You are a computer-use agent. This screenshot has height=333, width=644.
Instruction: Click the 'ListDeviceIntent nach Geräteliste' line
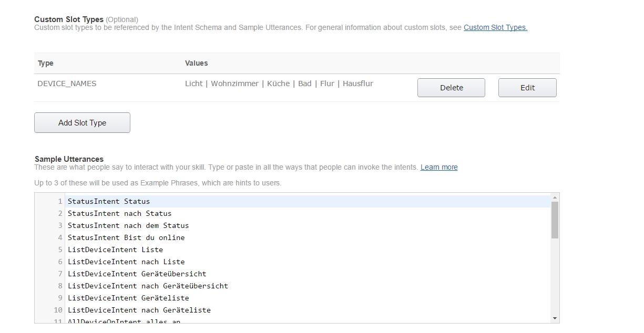pyautogui.click(x=139, y=310)
